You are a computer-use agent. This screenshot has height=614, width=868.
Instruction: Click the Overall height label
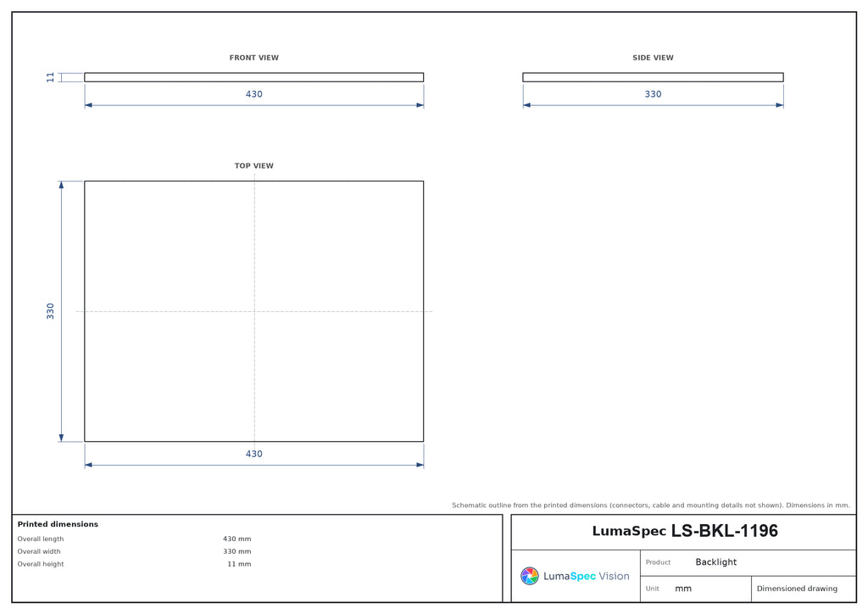pyautogui.click(x=41, y=564)
